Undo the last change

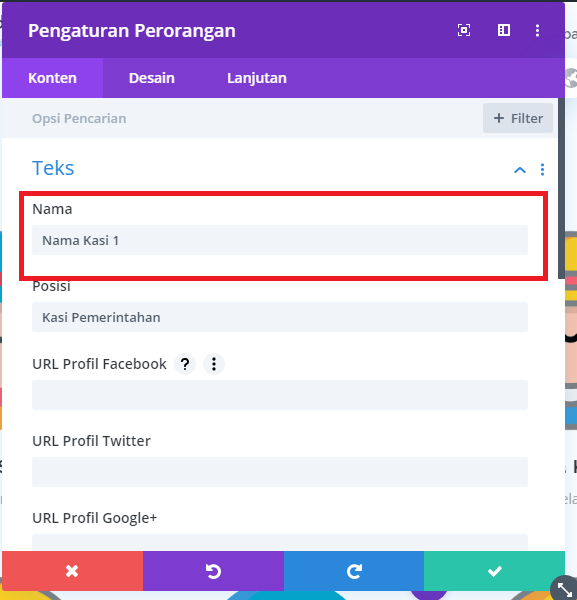213,571
